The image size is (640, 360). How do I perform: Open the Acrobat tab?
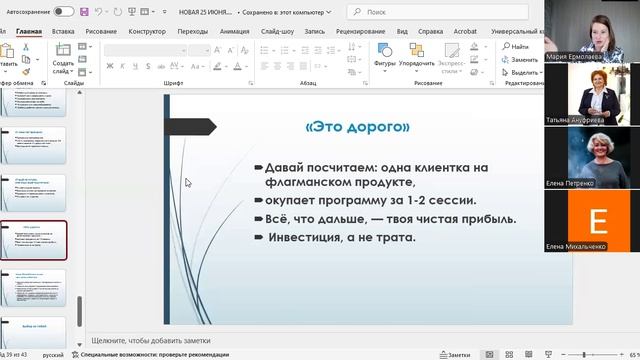465,31
